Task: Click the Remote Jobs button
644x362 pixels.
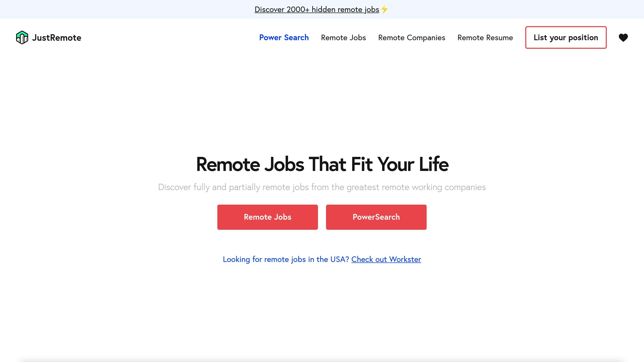Action: pos(268,217)
